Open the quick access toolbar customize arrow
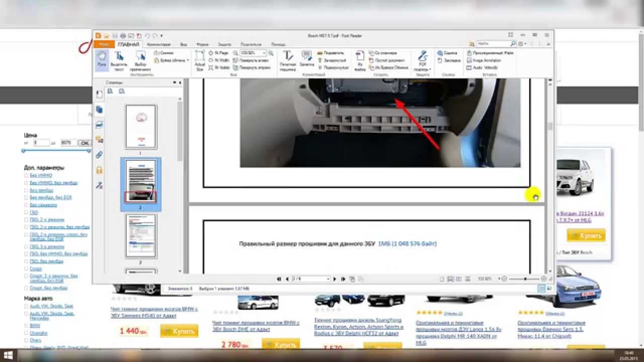 coord(162,36)
